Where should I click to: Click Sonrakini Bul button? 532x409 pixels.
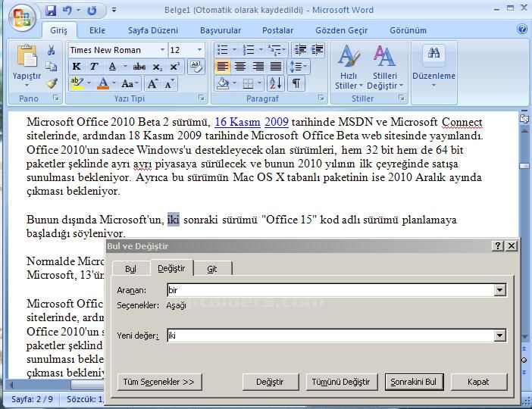click(414, 382)
